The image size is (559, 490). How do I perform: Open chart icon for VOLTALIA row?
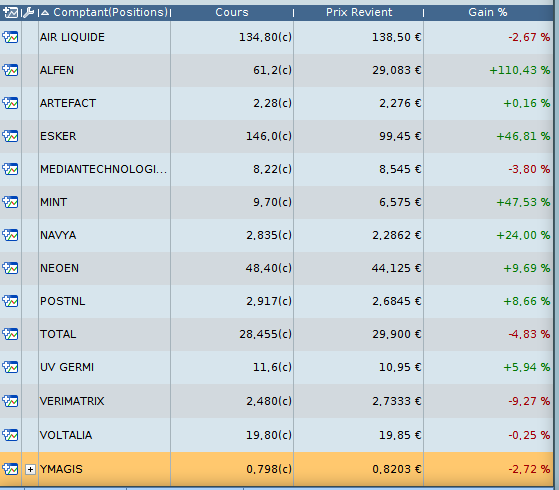(10, 435)
